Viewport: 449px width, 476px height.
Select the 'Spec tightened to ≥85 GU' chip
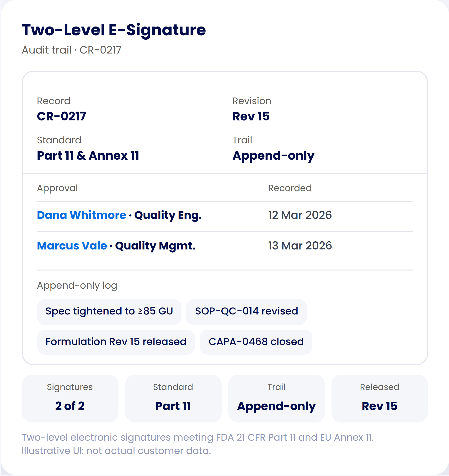(109, 312)
